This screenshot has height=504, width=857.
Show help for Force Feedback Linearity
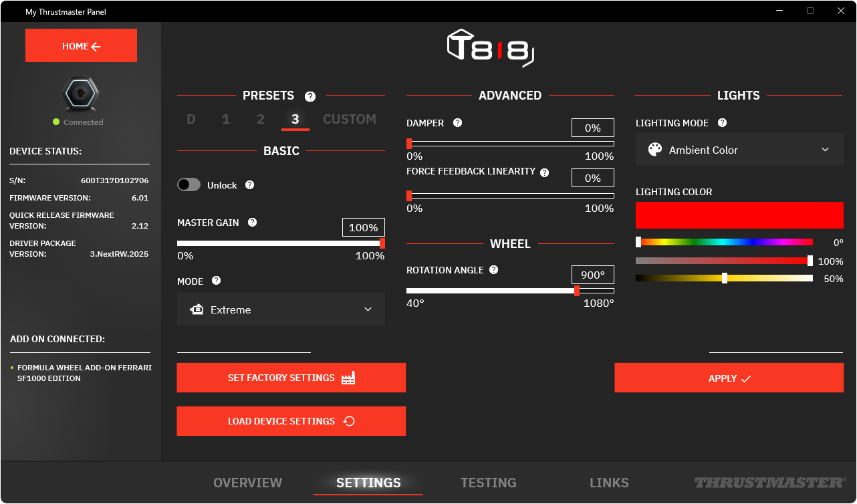[544, 172]
